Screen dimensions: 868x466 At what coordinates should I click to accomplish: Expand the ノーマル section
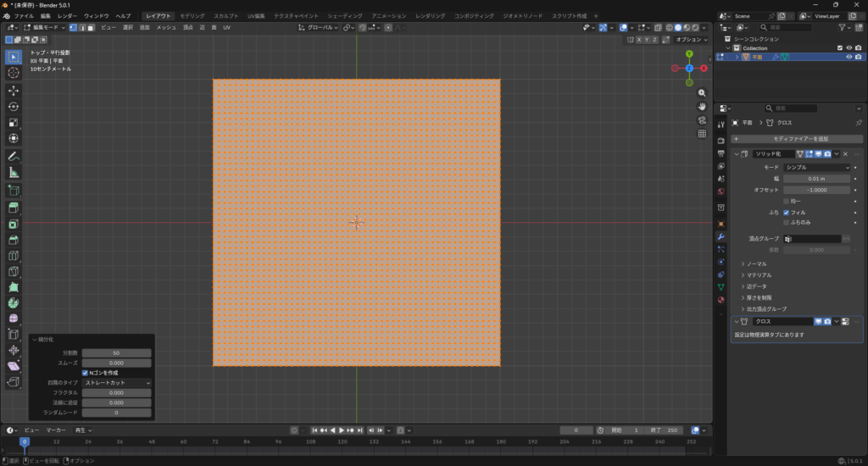pyautogui.click(x=756, y=264)
